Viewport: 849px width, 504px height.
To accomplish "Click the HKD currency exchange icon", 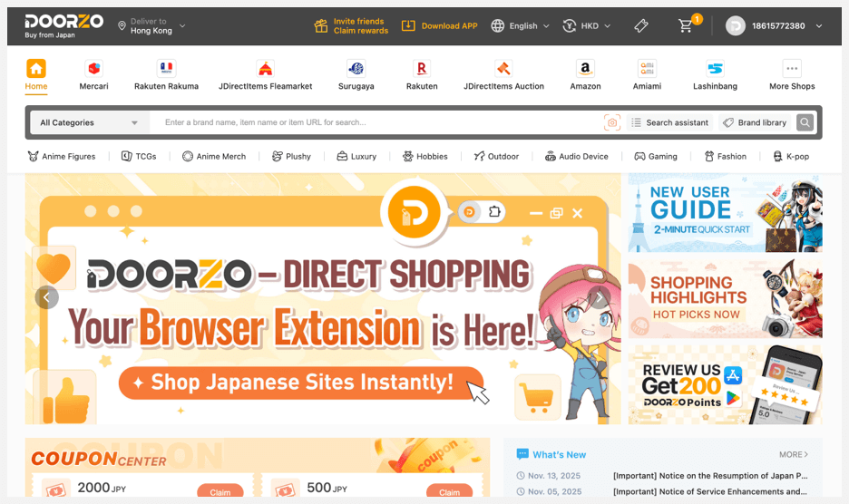I will 569,25.
